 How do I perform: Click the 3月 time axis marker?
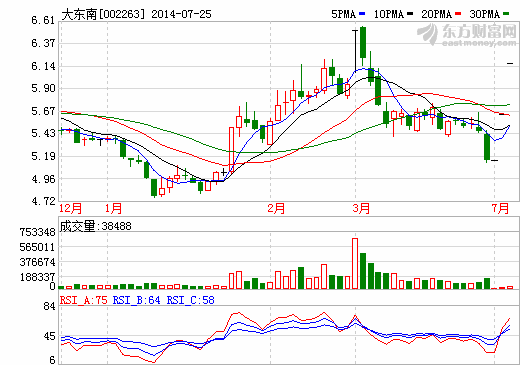[x=361, y=209]
